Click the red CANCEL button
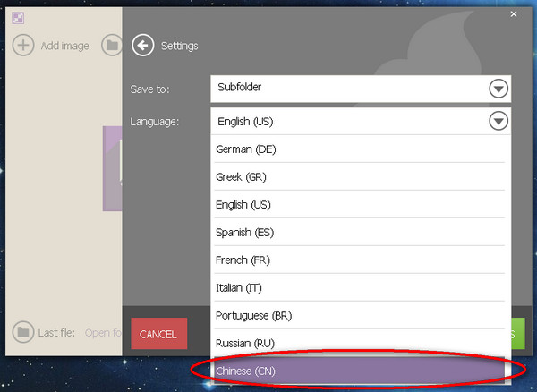537x392 pixels. pyautogui.click(x=159, y=334)
